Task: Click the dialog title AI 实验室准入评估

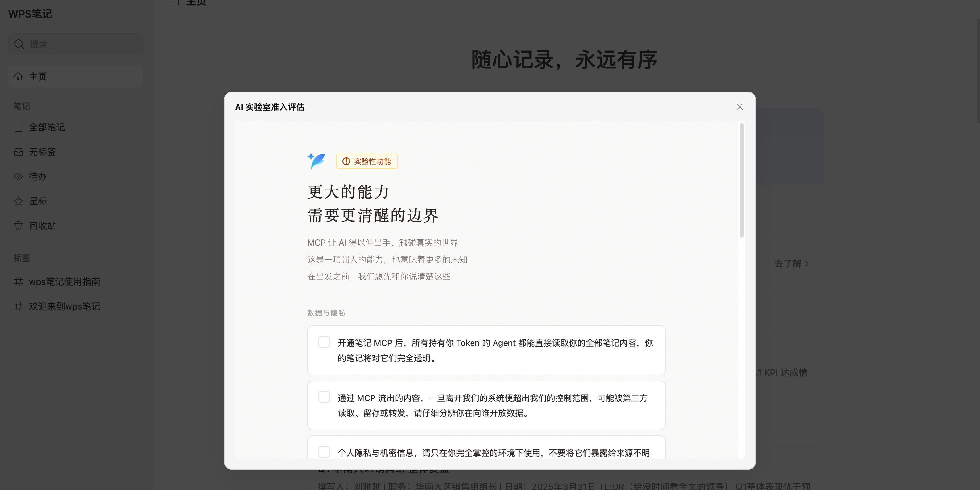Action: click(270, 107)
